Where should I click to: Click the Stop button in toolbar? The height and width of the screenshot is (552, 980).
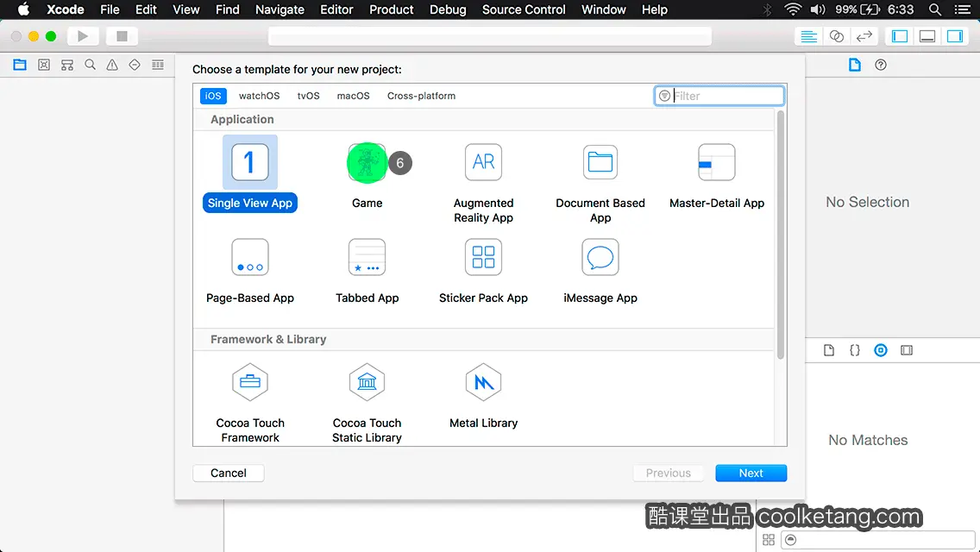click(122, 36)
